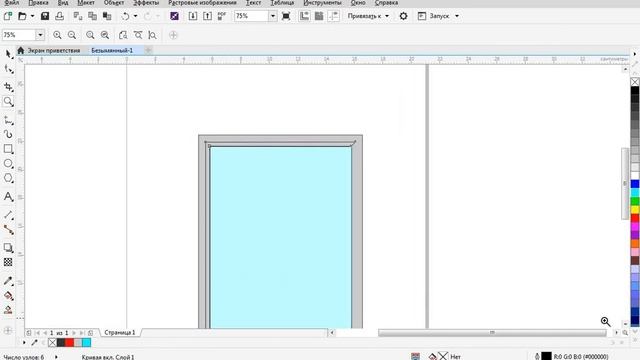Open the Справка menu
This screenshot has height=360, width=640.
(x=386, y=3)
